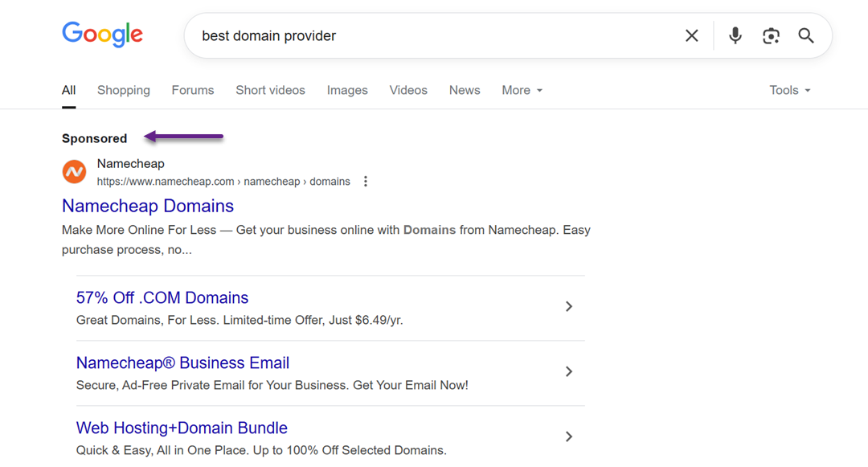Expand chevron on 57% Off .COM Domains row

568,306
